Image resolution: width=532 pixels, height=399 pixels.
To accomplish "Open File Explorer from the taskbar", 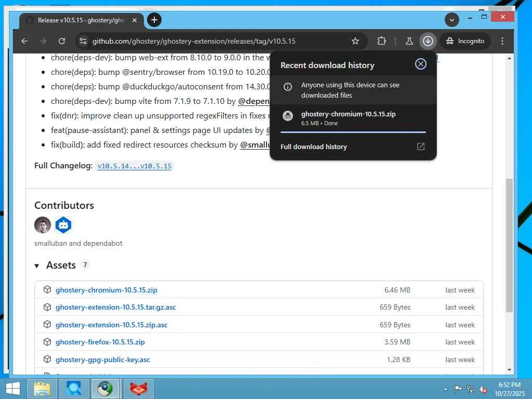I will (43, 389).
